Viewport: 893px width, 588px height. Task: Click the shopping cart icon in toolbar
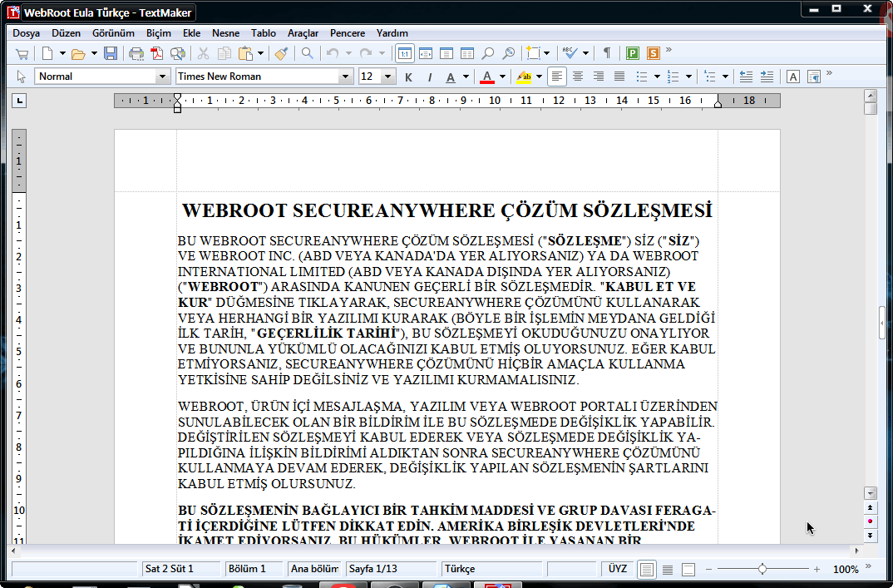pos(22,53)
